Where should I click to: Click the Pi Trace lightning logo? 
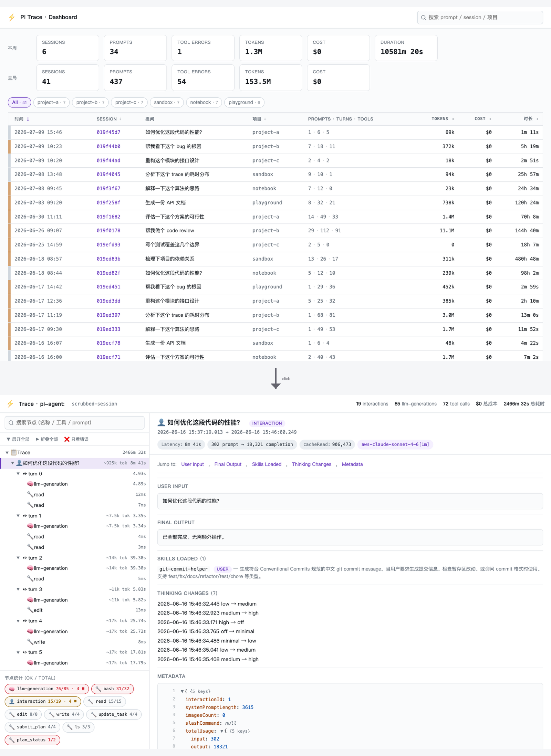12,17
